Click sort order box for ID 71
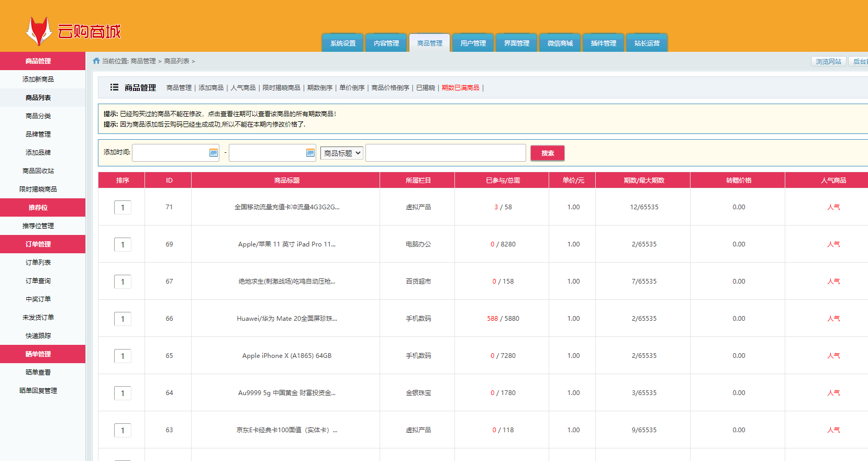Screen dimensions: 868x461 pyautogui.click(x=123, y=207)
